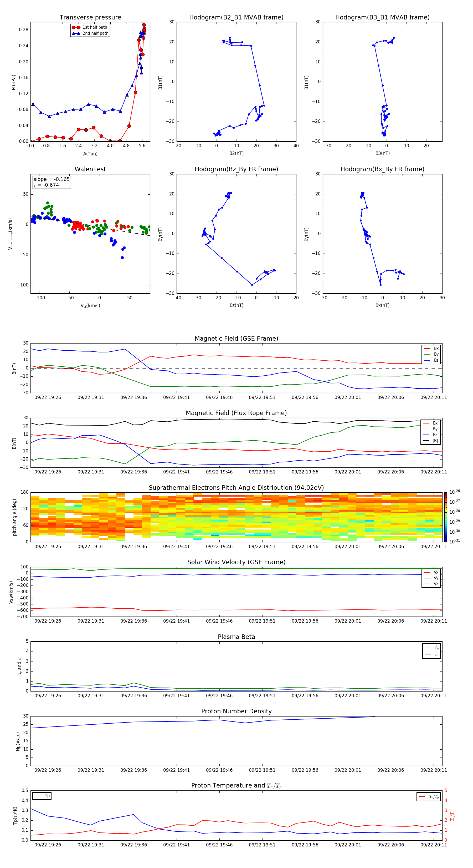Screen dimensions: 473x868
Task: Click the Te/Tp legend box
Action: (x=429, y=796)
